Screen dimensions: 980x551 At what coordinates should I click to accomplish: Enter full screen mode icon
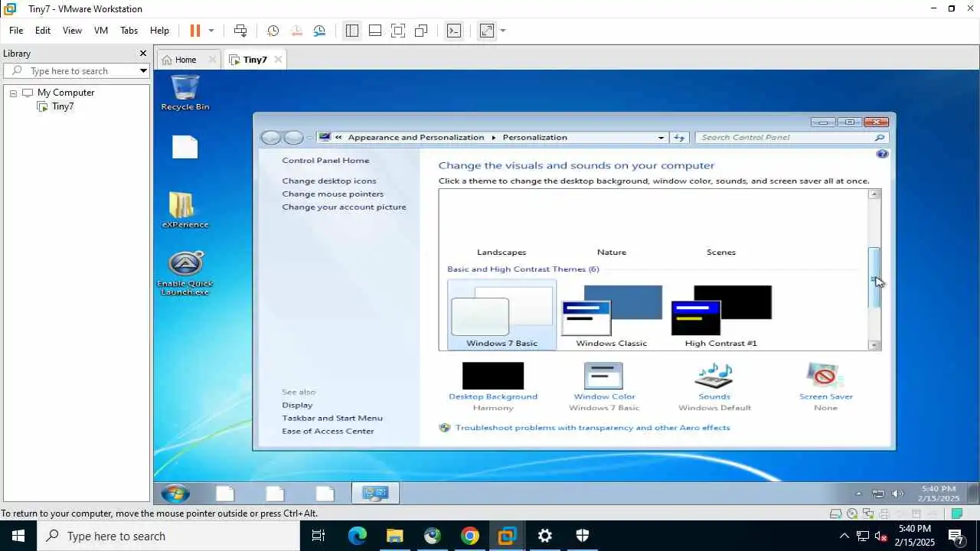point(398,31)
